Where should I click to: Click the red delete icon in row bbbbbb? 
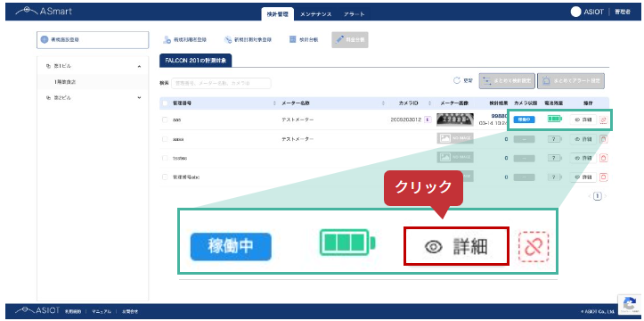click(x=604, y=158)
